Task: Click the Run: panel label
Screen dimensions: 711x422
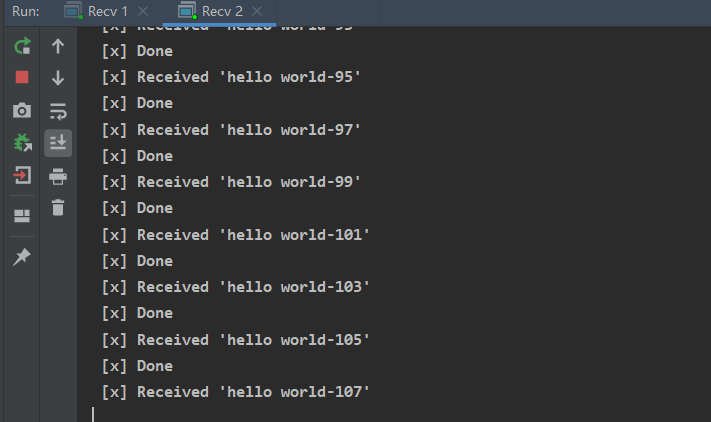Action: [25, 11]
